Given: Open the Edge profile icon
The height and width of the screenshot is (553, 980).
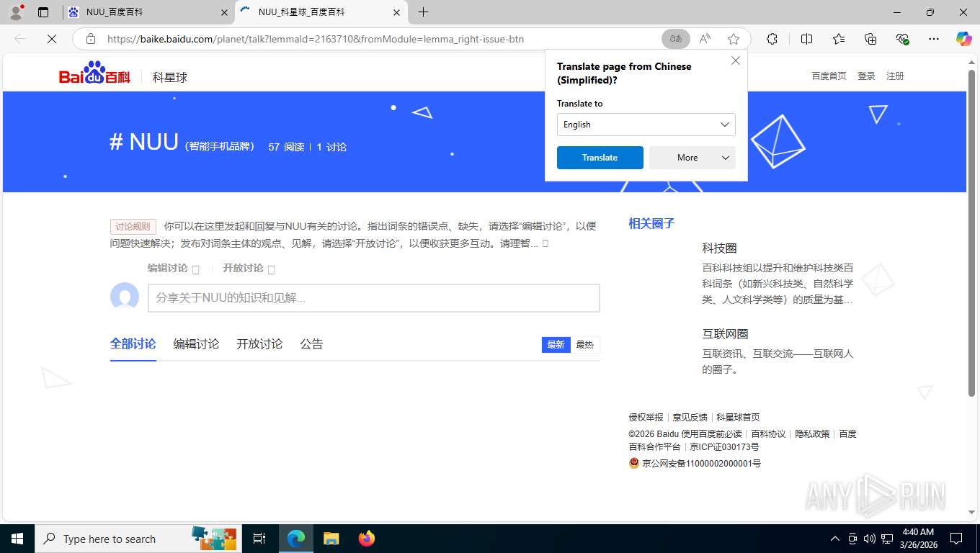Looking at the screenshot, I should point(16,12).
